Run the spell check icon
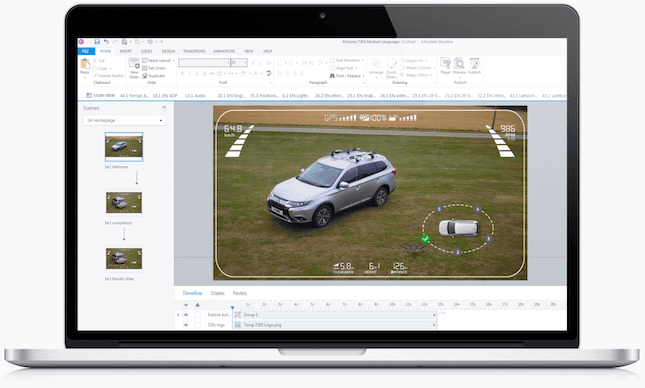645x388 pixels. pyautogui.click(x=269, y=73)
